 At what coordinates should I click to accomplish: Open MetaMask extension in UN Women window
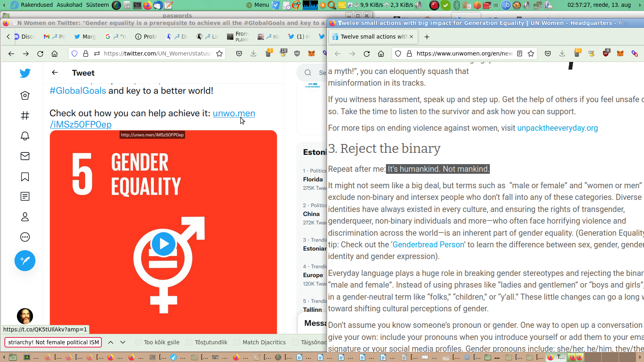(x=620, y=53)
